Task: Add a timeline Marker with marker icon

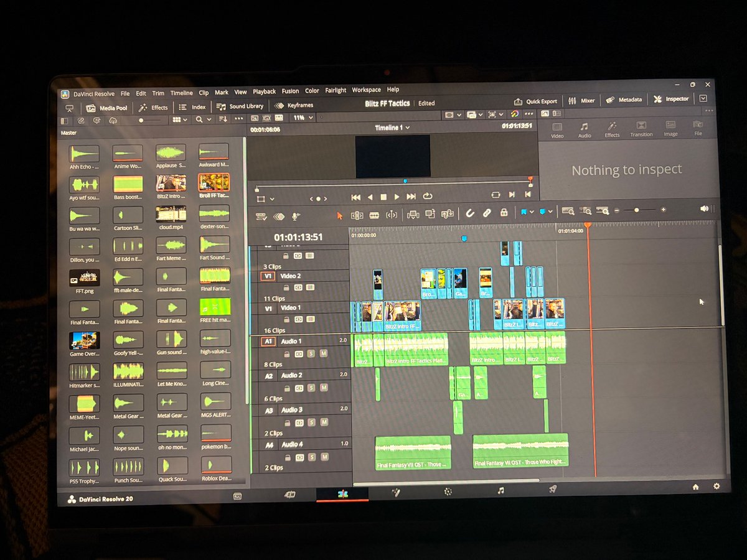Action: (x=542, y=212)
